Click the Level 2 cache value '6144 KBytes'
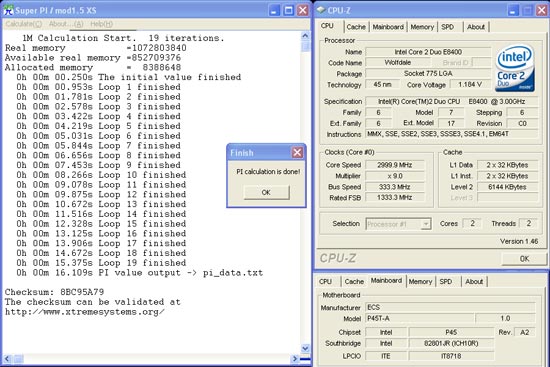 coord(507,187)
